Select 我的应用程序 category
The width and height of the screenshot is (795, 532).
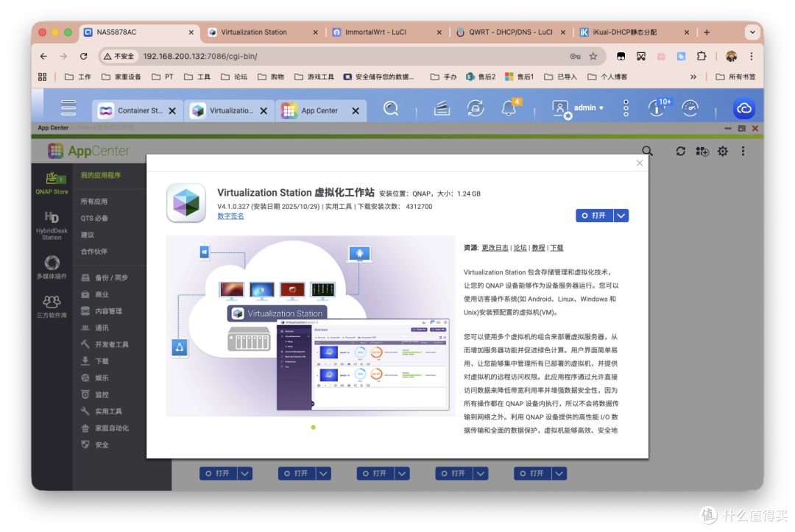point(101,175)
